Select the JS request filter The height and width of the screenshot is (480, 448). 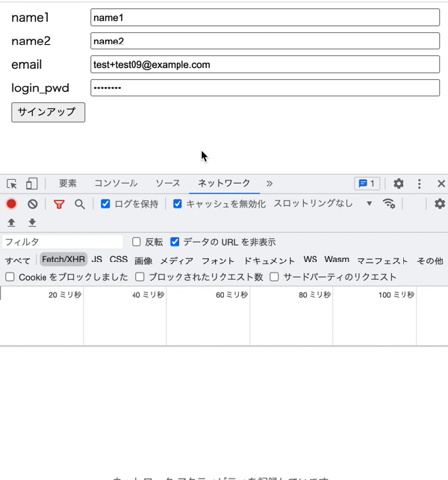tap(97, 259)
